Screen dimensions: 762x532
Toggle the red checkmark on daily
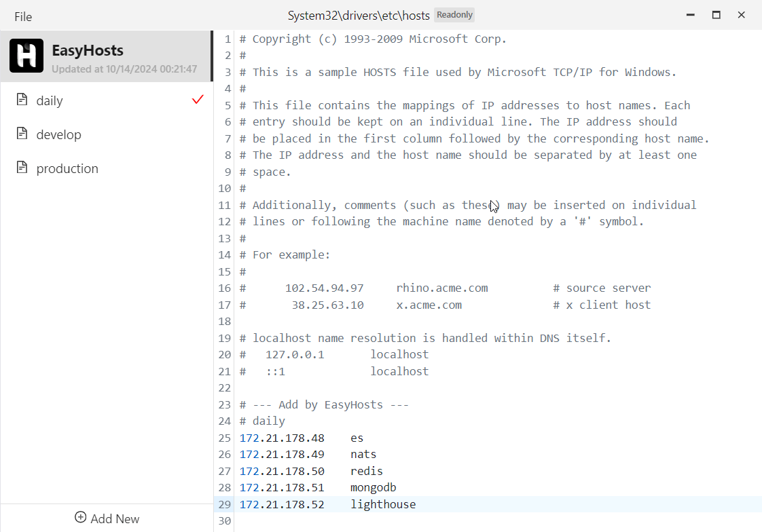coord(198,100)
